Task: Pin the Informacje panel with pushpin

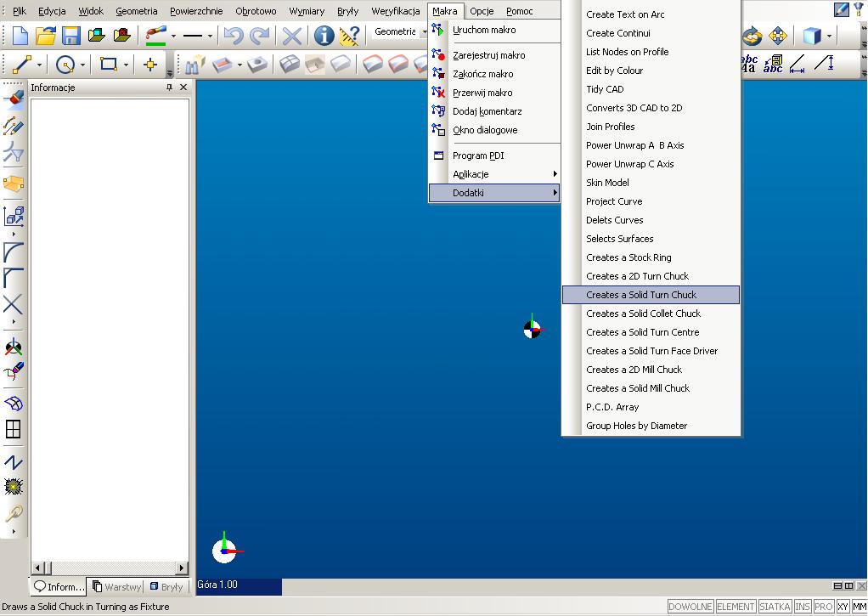Action: pos(169,88)
